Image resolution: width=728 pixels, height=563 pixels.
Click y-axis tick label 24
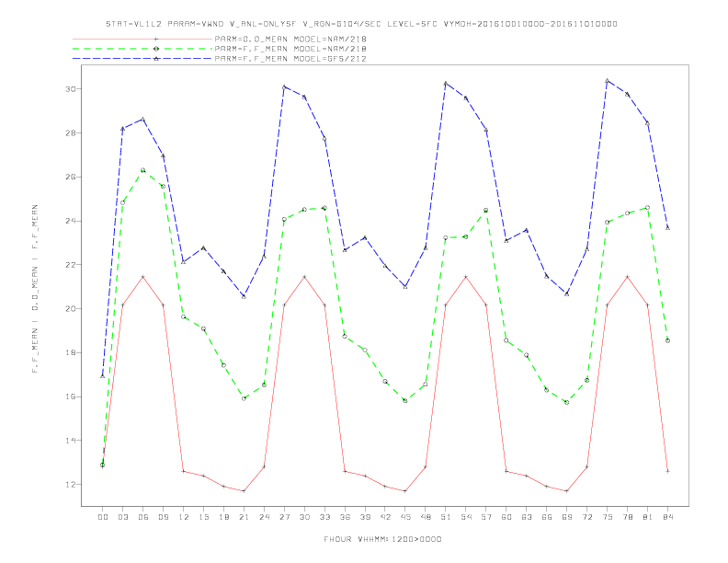[70, 221]
